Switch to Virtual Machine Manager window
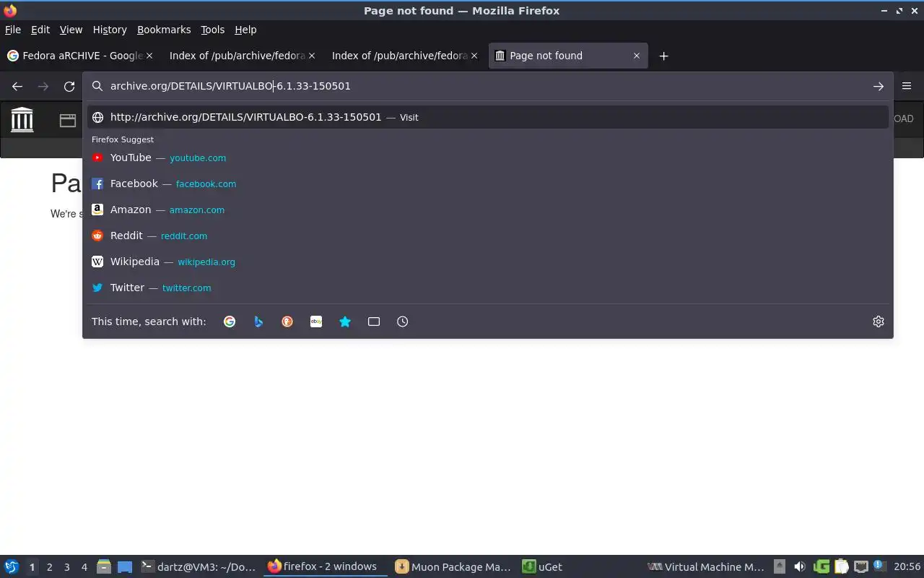924x578 pixels. coord(706,567)
